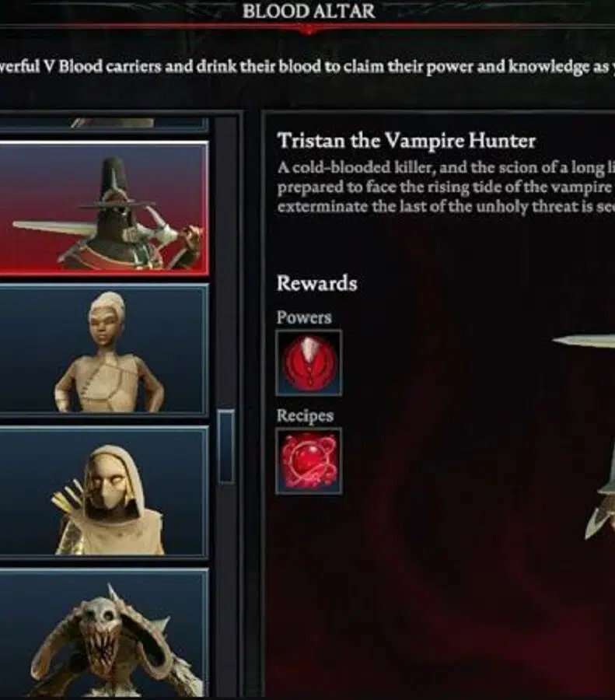Click the Rewards section heading
Viewport: 615px width, 700px height.
[317, 283]
